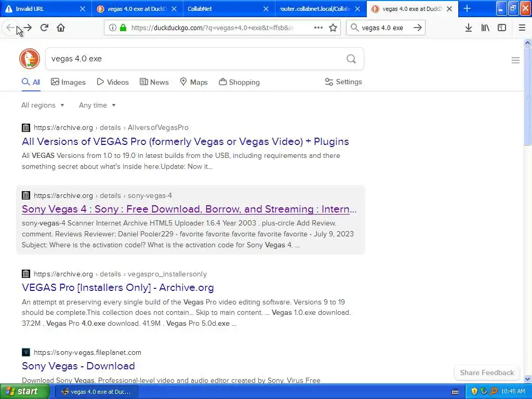Open DuckDuckGo side menu icon

point(515,60)
